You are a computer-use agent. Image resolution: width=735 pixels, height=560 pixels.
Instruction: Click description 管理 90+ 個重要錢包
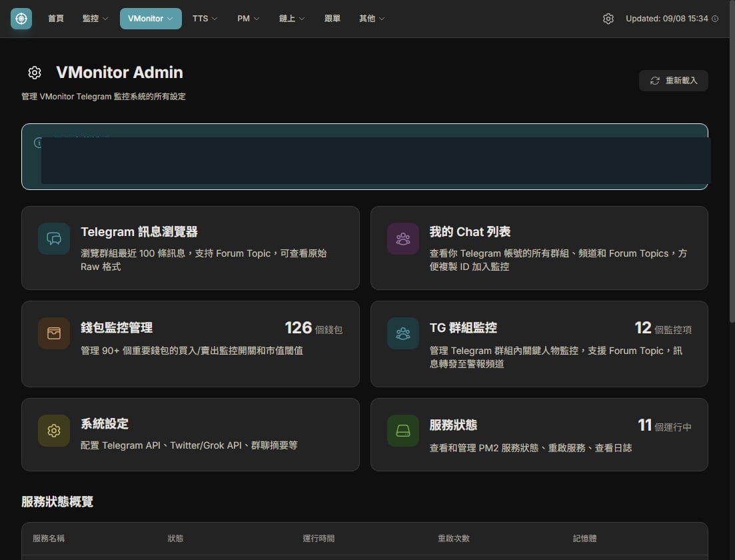(x=192, y=351)
